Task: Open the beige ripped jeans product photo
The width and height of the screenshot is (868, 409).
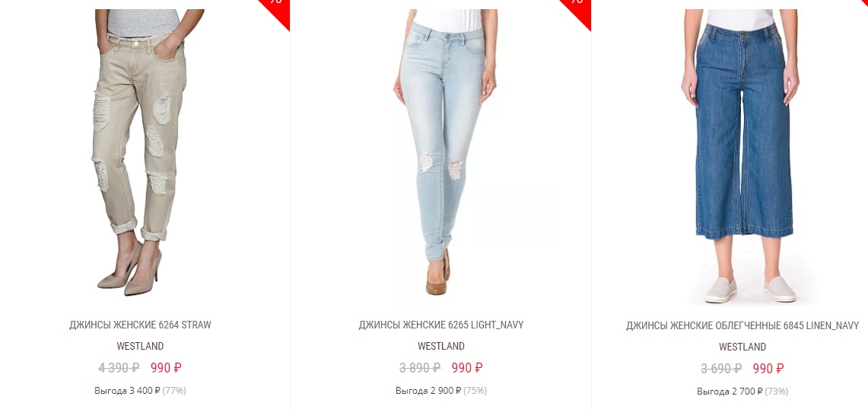Action: [x=140, y=152]
